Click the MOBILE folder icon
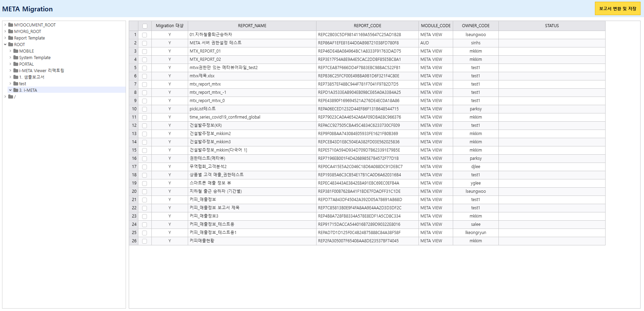Image resolution: width=644 pixels, height=311 pixels. (16, 51)
